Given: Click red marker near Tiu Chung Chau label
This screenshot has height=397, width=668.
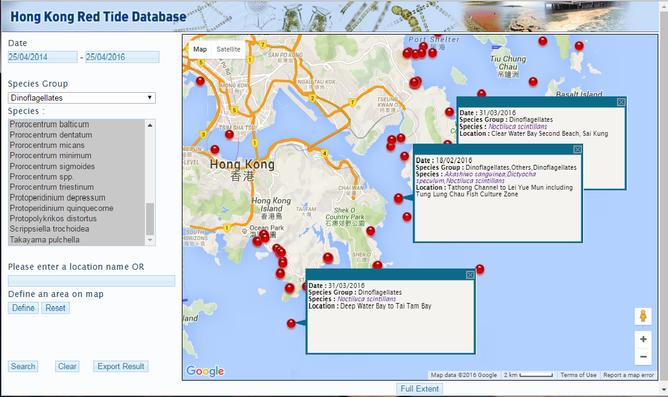Looking at the screenshot, I should pyautogui.click(x=533, y=81).
